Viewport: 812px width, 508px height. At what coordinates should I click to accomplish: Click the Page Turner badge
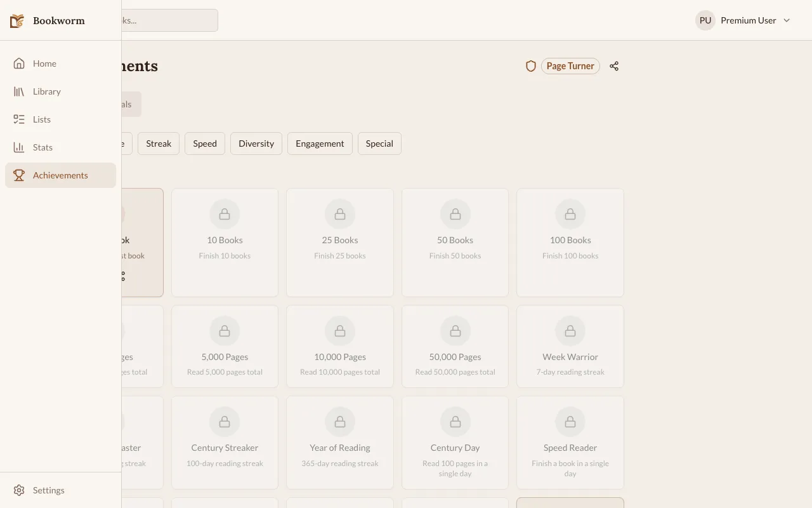point(570,66)
